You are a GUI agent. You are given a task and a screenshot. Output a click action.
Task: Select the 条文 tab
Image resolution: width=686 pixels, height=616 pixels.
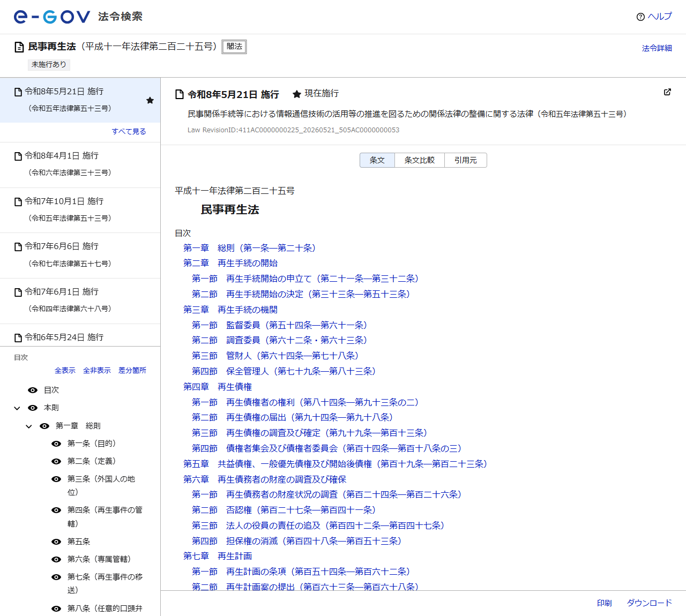[x=377, y=160]
